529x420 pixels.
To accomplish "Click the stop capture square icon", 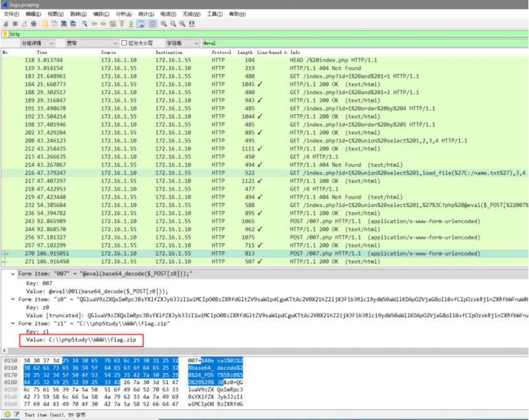I will tap(15, 24).
